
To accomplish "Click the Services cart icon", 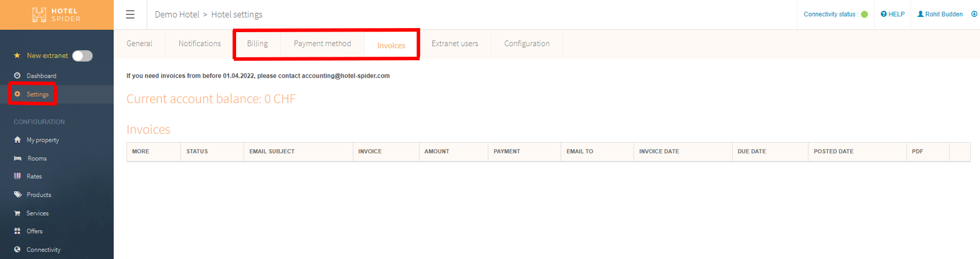I will coord(18,213).
